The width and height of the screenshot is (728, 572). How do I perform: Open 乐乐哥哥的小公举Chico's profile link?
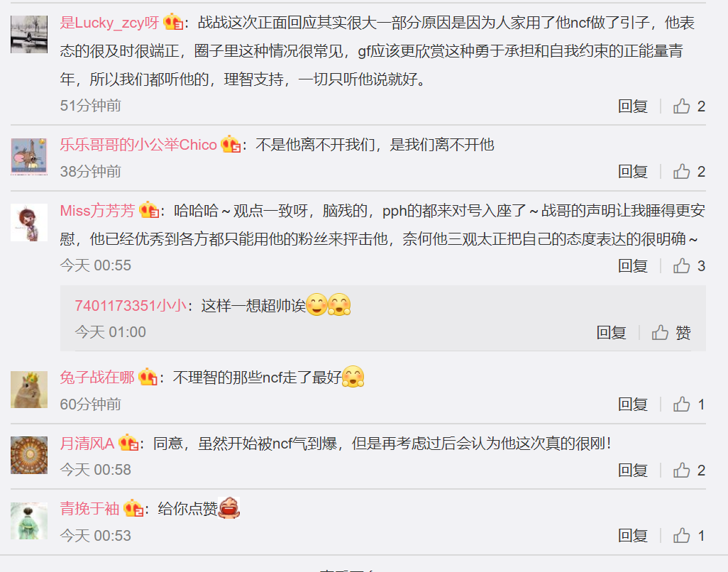(138, 145)
